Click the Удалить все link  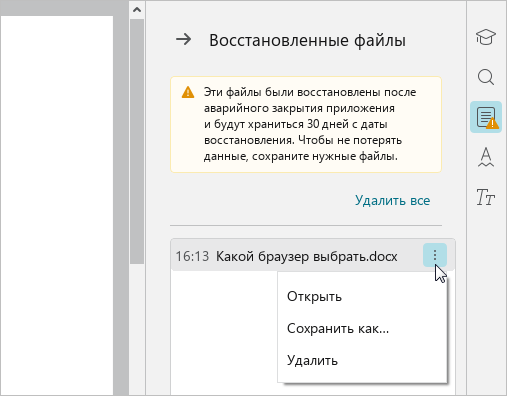tap(392, 200)
